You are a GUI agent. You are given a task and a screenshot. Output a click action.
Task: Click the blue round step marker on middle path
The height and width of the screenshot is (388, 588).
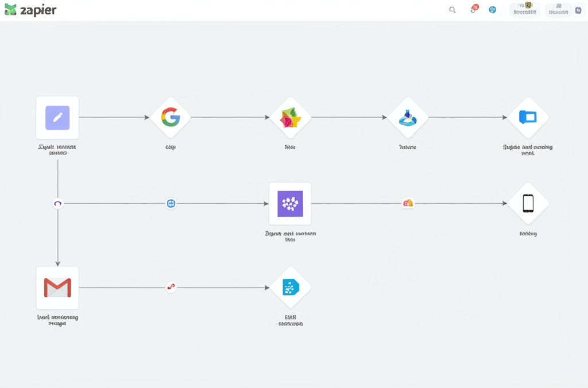point(171,204)
